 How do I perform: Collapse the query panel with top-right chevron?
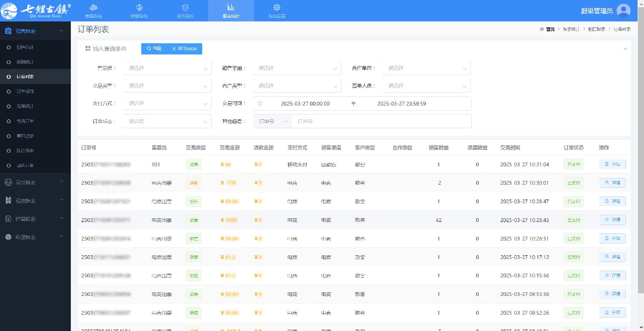[625, 49]
